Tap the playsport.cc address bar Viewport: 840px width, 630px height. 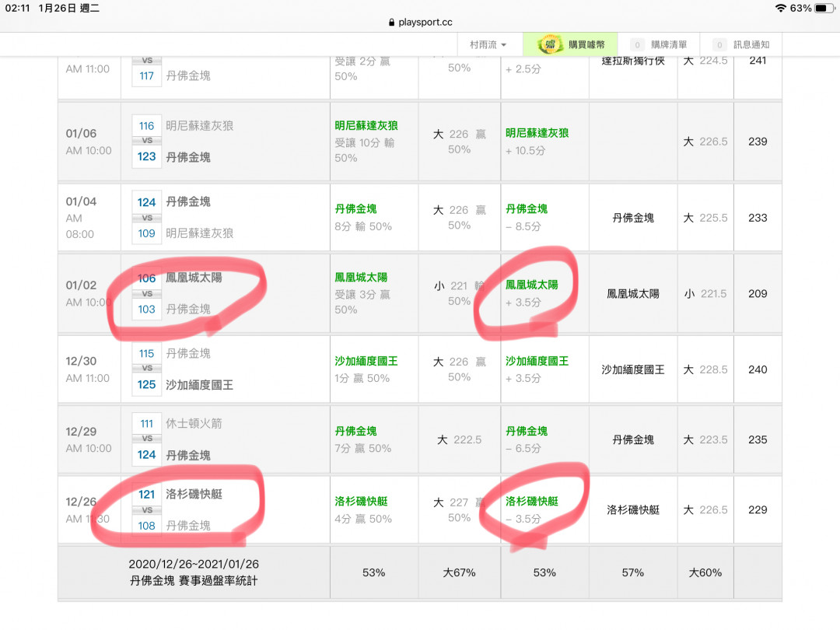click(420, 22)
